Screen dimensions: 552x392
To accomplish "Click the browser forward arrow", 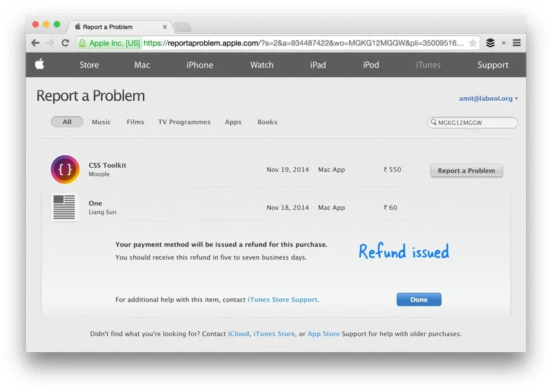I will 50,43.
